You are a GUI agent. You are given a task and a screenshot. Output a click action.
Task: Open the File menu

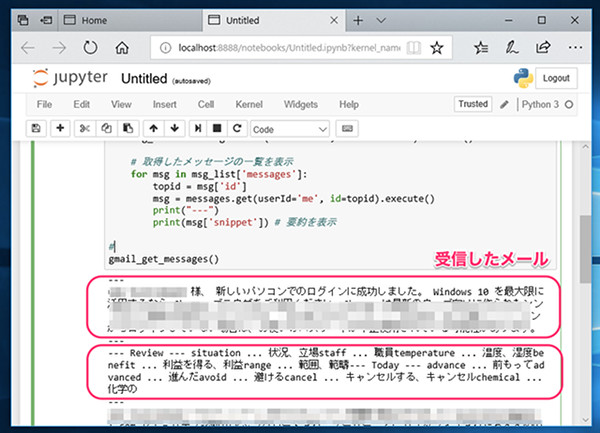44,104
